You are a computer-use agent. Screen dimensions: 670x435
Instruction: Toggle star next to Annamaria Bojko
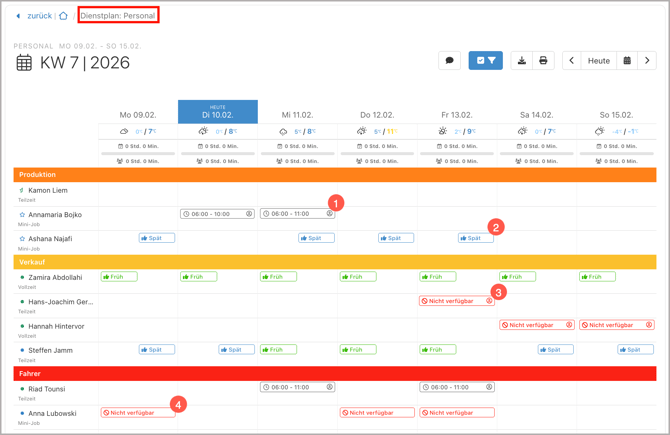(22, 215)
